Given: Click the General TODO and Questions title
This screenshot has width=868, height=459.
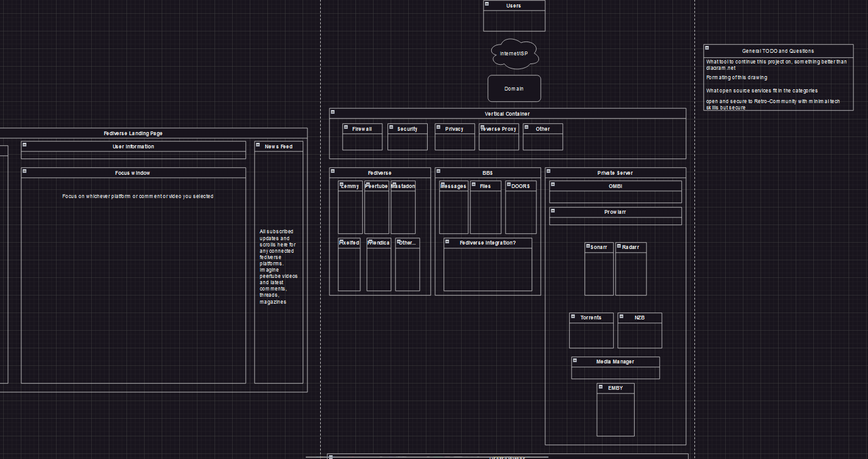Looking at the screenshot, I should (778, 51).
